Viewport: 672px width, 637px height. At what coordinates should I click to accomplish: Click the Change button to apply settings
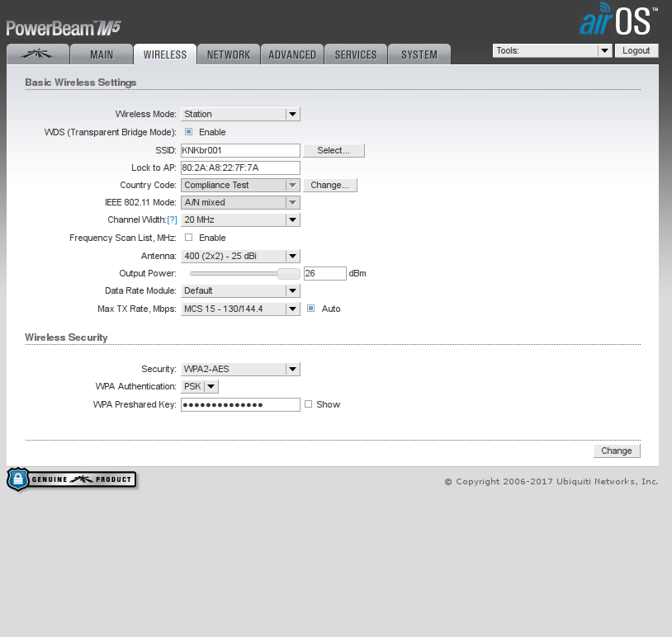(617, 451)
